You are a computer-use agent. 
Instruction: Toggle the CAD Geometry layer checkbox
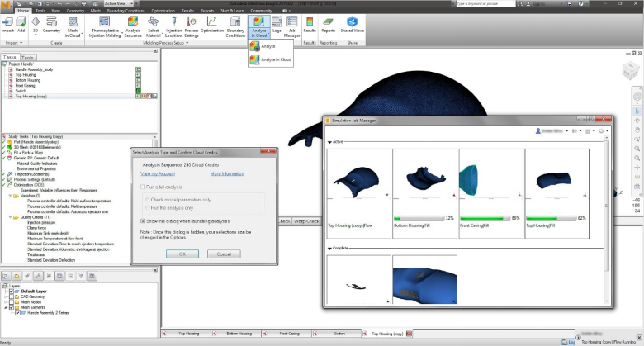tap(11, 296)
